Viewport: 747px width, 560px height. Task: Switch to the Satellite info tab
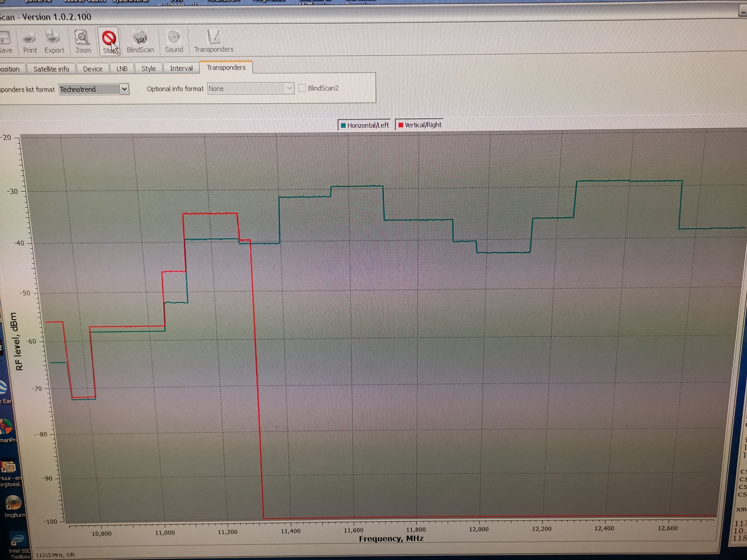(x=51, y=69)
